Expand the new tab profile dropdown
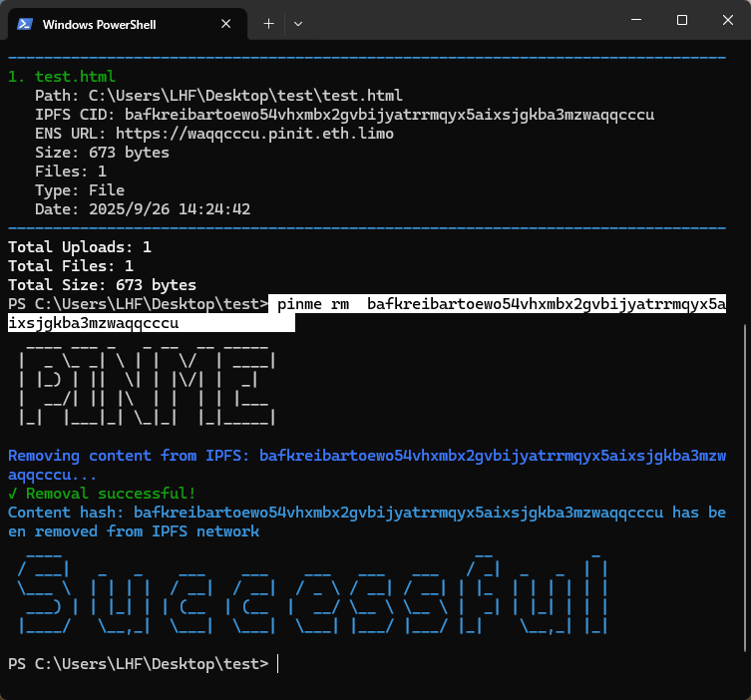The image size is (751, 700). pyautogui.click(x=298, y=24)
